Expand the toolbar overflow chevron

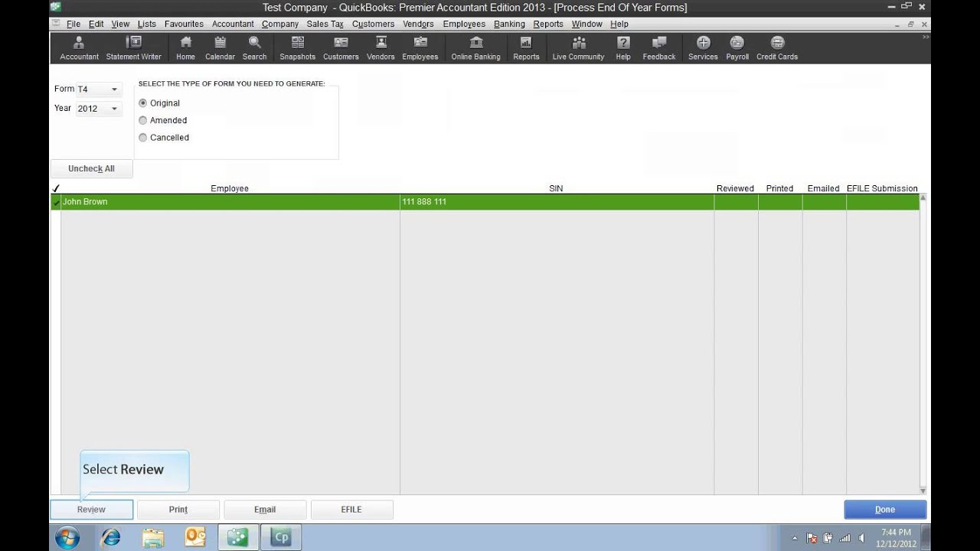926,37
